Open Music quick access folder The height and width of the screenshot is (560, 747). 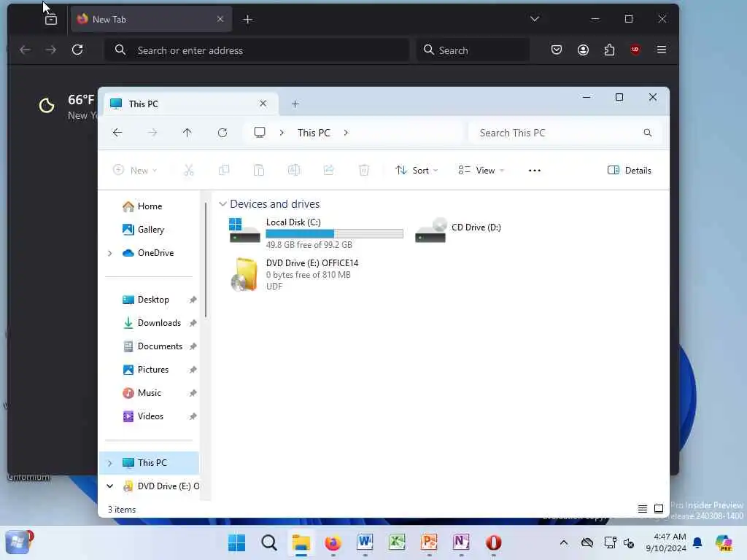(x=150, y=393)
